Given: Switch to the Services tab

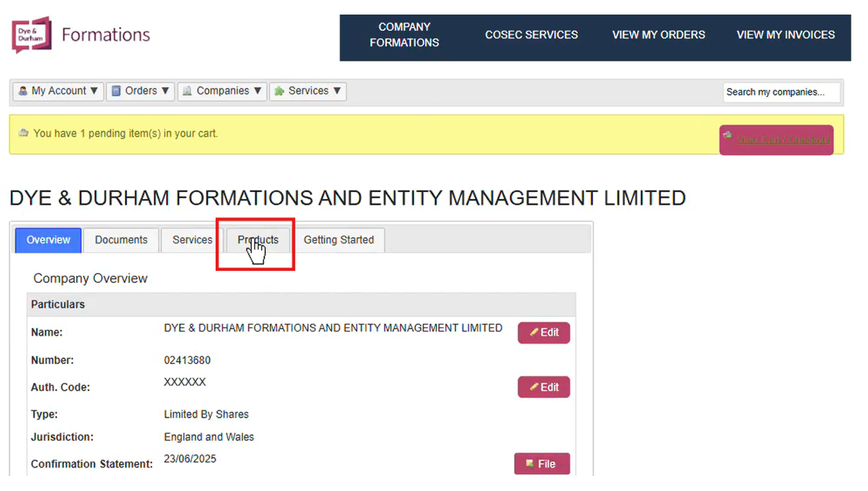Looking at the screenshot, I should click(x=192, y=240).
